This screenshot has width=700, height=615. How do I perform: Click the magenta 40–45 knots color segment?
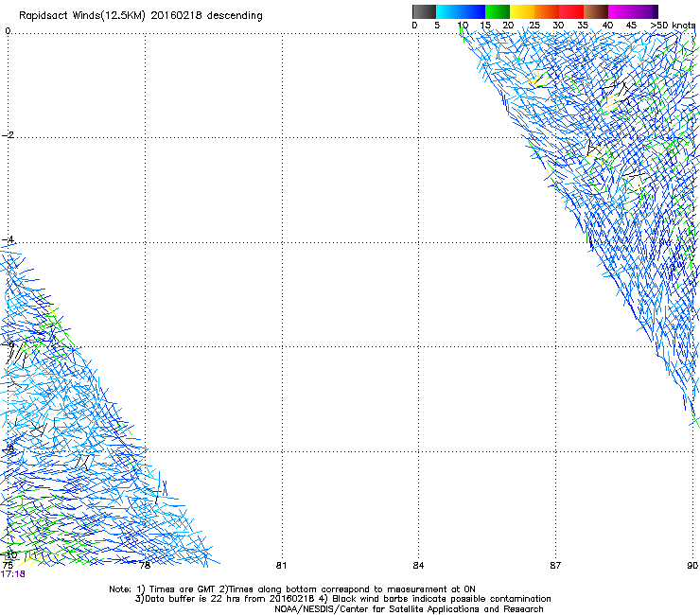(x=621, y=11)
